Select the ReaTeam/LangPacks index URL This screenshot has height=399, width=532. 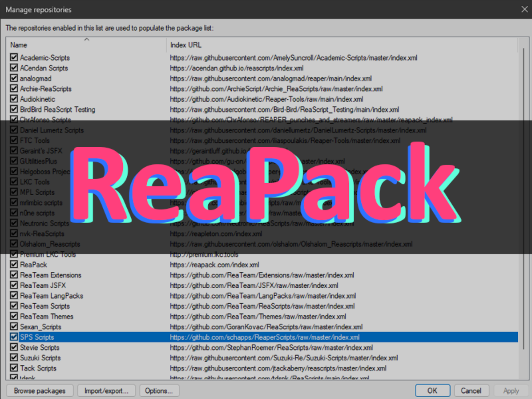coord(263,296)
